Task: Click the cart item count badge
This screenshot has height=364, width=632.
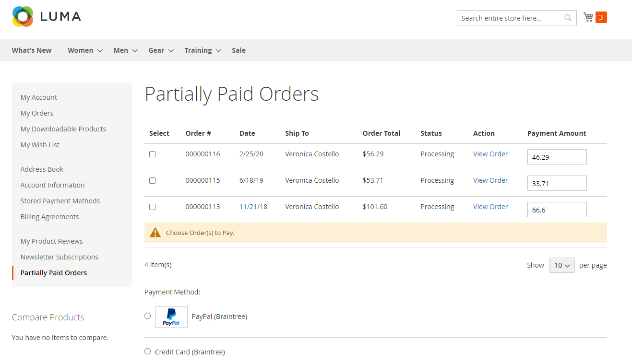Action: [601, 17]
